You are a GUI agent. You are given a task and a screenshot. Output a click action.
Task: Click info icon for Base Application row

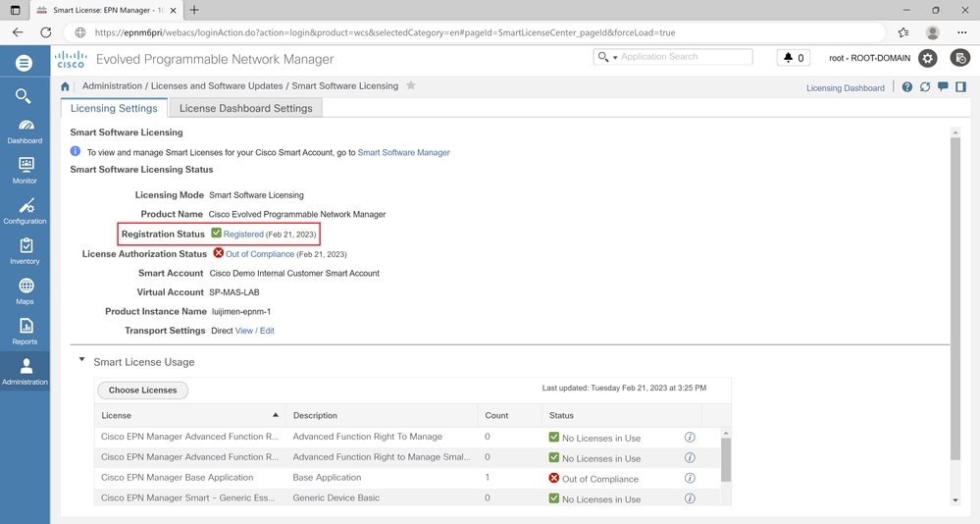[690, 478]
